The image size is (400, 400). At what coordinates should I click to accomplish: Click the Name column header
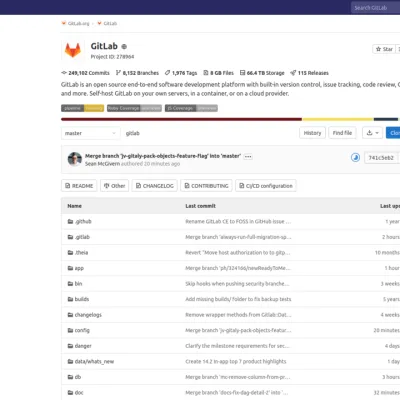point(74,206)
